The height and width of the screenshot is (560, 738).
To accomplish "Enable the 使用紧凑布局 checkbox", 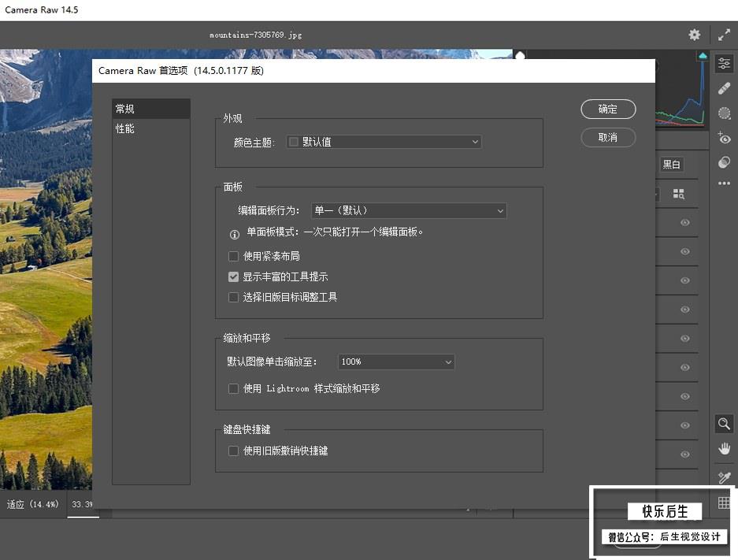I will point(233,256).
